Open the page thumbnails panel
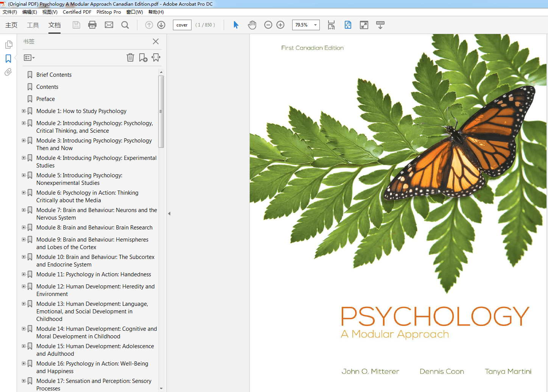This screenshot has width=548, height=392. 8,44
